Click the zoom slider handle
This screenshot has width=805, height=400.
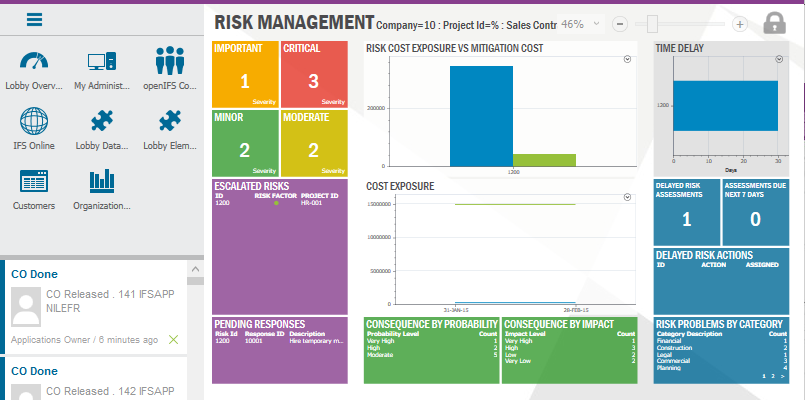coord(652,23)
